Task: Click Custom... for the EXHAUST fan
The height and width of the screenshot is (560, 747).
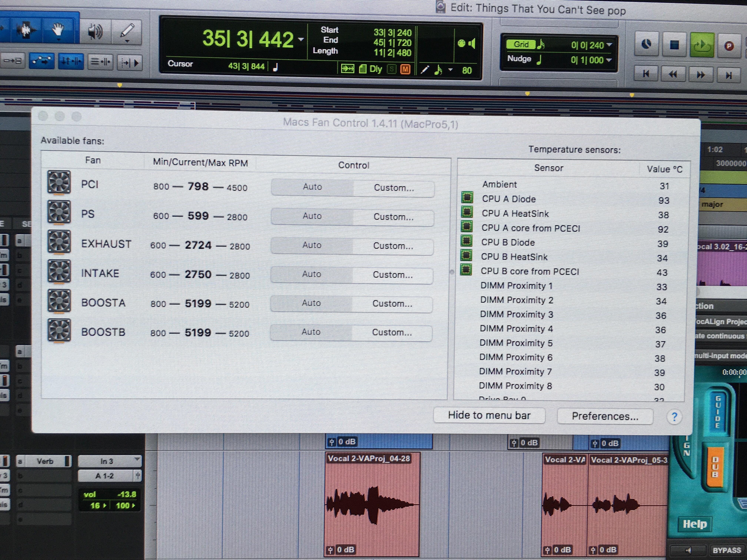Action: pos(393,246)
